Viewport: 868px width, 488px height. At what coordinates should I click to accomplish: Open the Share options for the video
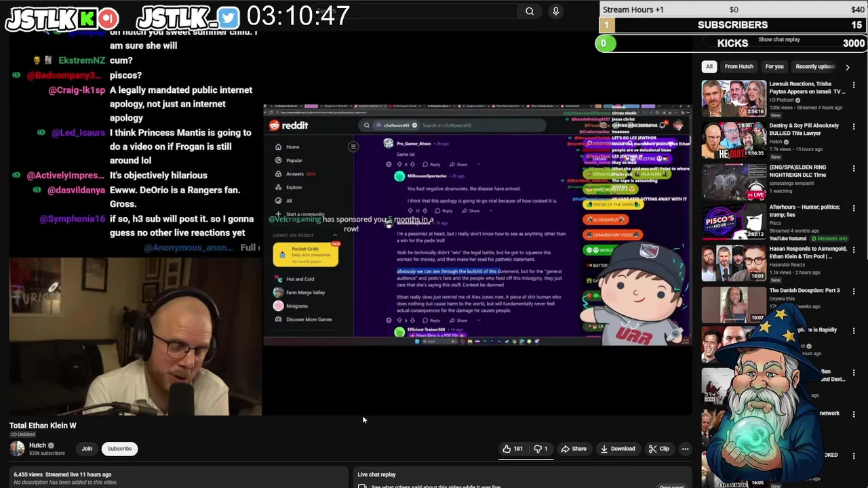tap(574, 449)
